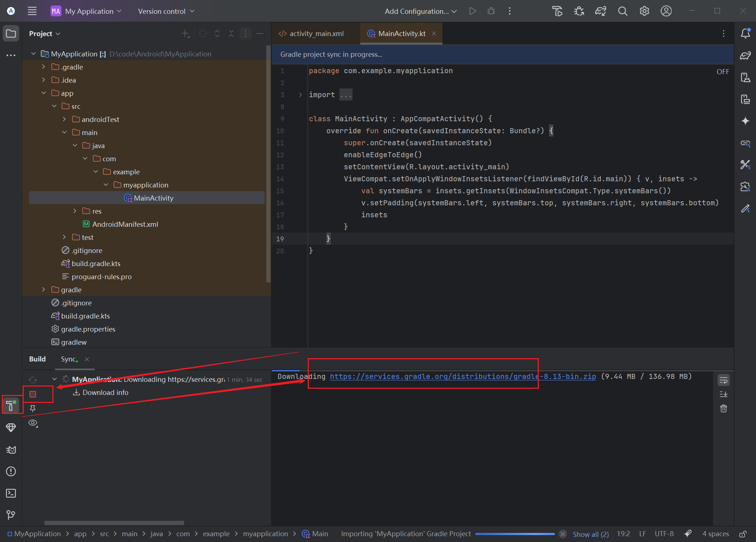Open the Git branch tool window icon

coord(11,515)
